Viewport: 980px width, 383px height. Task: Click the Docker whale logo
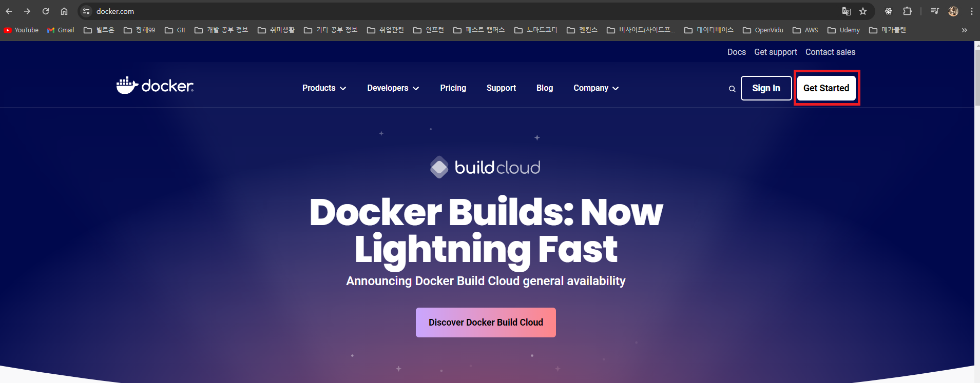pyautogui.click(x=155, y=86)
